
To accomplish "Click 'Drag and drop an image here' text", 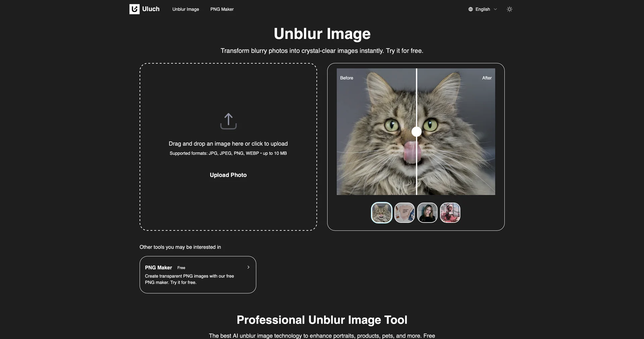I will click(x=228, y=144).
